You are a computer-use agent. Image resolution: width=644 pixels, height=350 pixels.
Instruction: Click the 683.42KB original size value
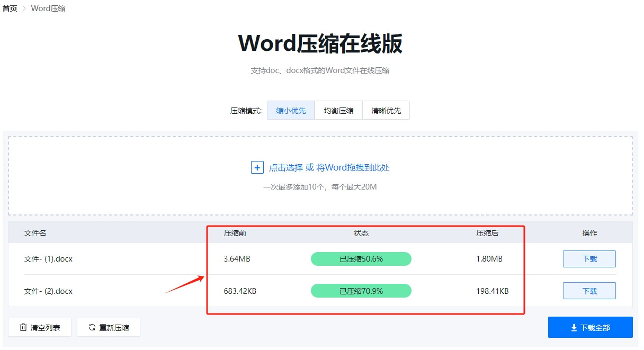240,291
